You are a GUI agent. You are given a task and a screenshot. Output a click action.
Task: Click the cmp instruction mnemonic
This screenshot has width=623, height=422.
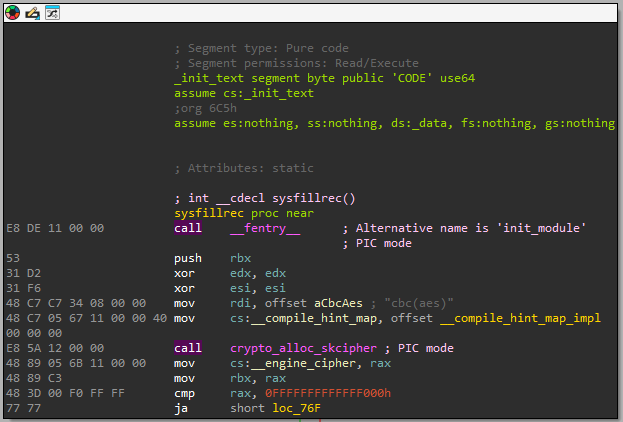pos(186,393)
